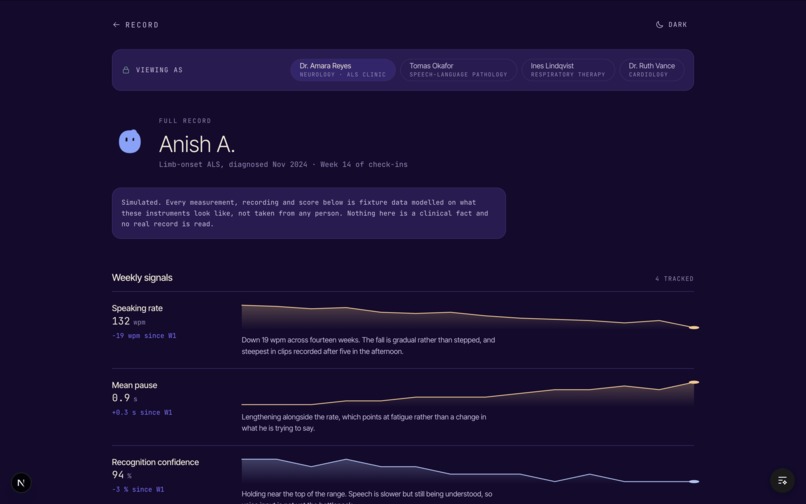Open the Next.js dev tools badge
The width and height of the screenshot is (806, 504).
coord(21,482)
